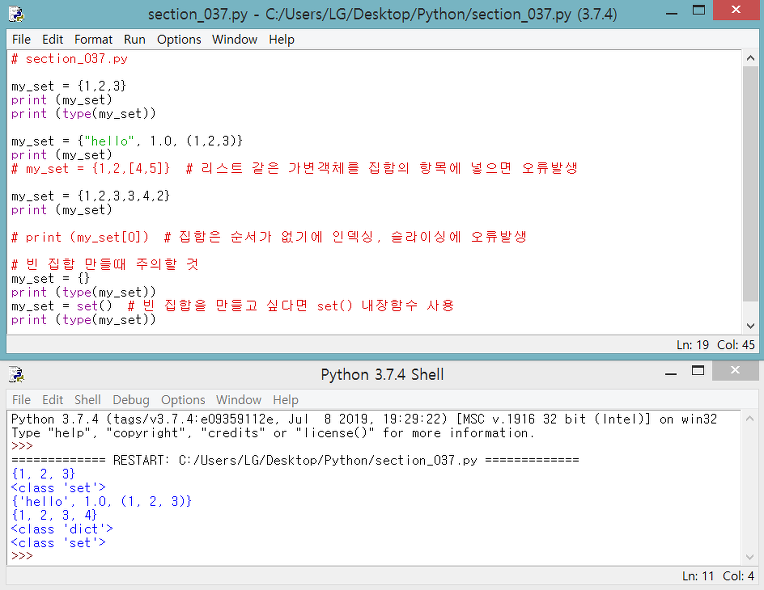Open Window menu in Python Shell
Image resolution: width=764 pixels, height=590 pixels.
click(238, 400)
